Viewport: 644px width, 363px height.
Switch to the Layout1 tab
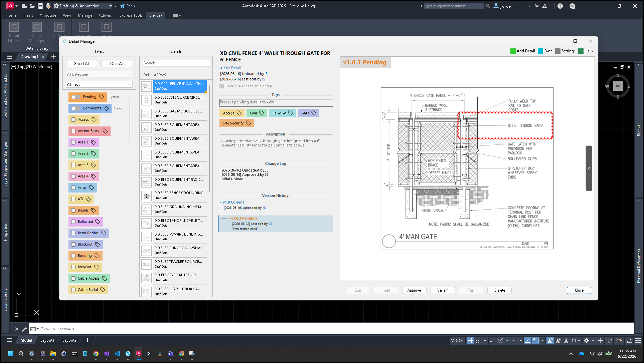tap(47, 340)
